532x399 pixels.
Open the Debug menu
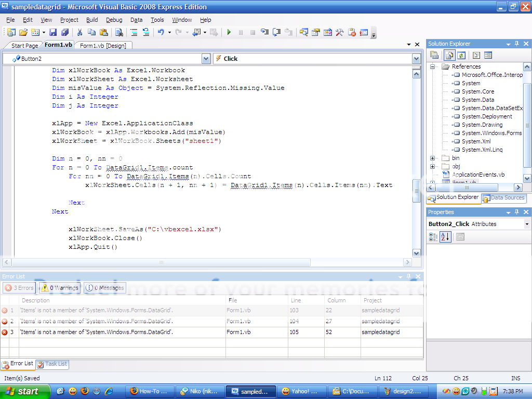point(114,20)
